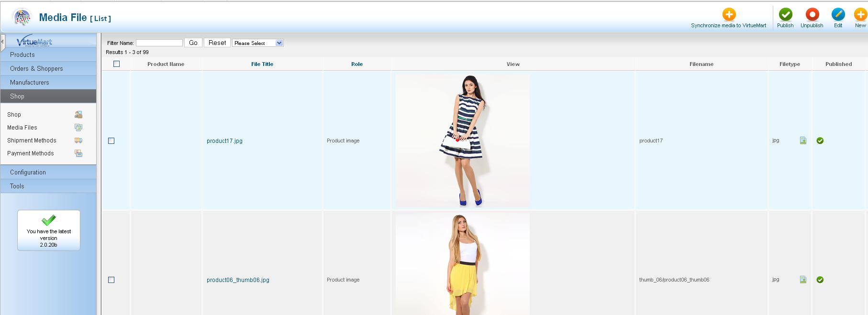
Task: Click the red Unpublish toolbar icon
Action: pyautogui.click(x=812, y=14)
